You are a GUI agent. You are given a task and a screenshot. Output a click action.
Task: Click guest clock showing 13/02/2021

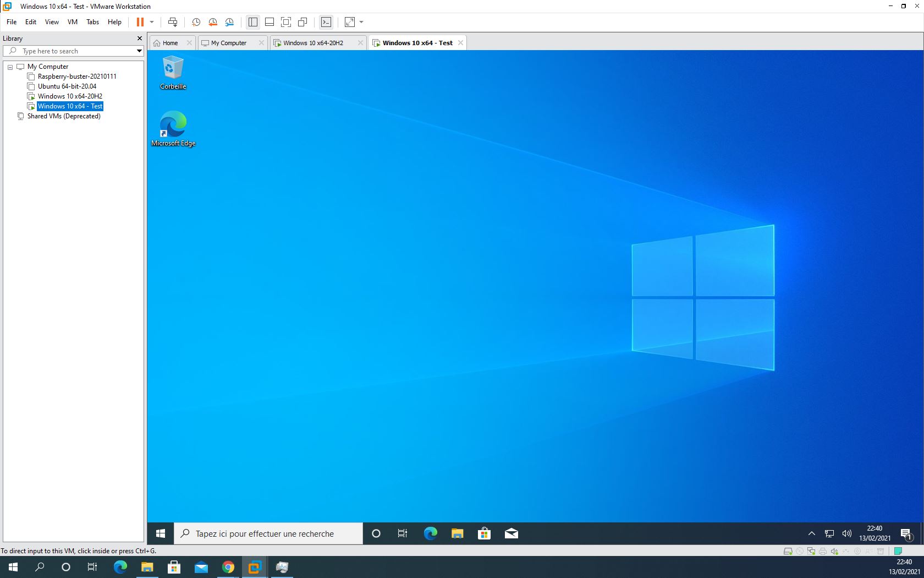(x=875, y=533)
